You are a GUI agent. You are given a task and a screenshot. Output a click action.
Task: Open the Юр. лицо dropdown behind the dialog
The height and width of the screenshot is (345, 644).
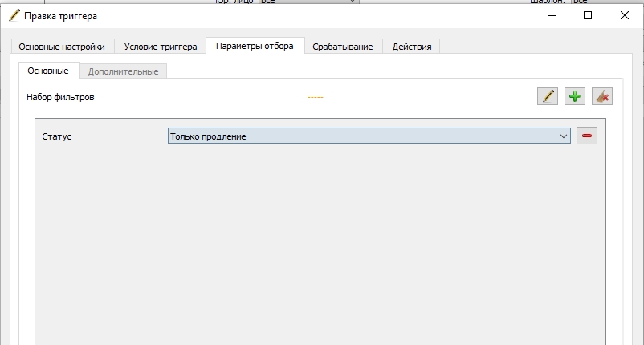pos(309,2)
